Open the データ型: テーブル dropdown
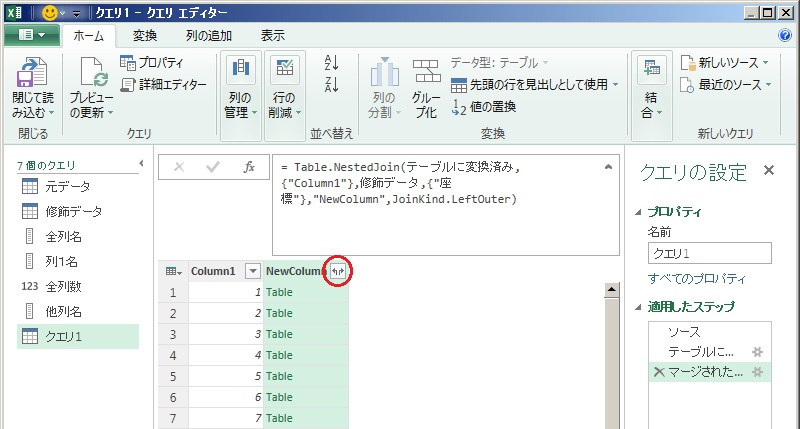The height and width of the screenshot is (429, 800). point(499,63)
